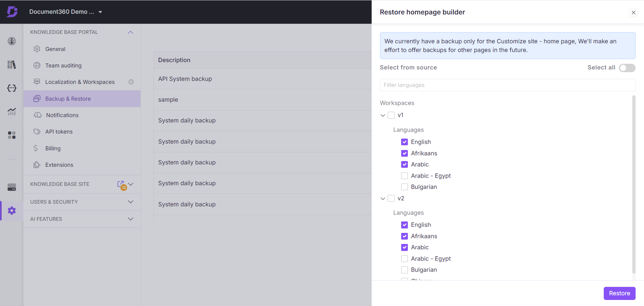Click the Team auditing icon
This screenshot has width=644, height=306.
[x=37, y=65]
